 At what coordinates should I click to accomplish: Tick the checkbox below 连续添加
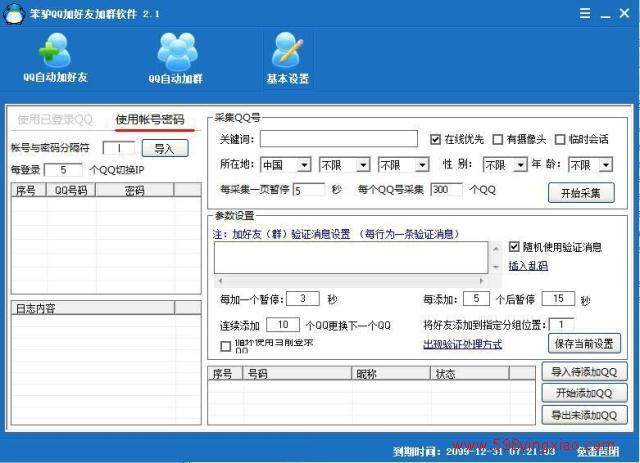(x=225, y=346)
